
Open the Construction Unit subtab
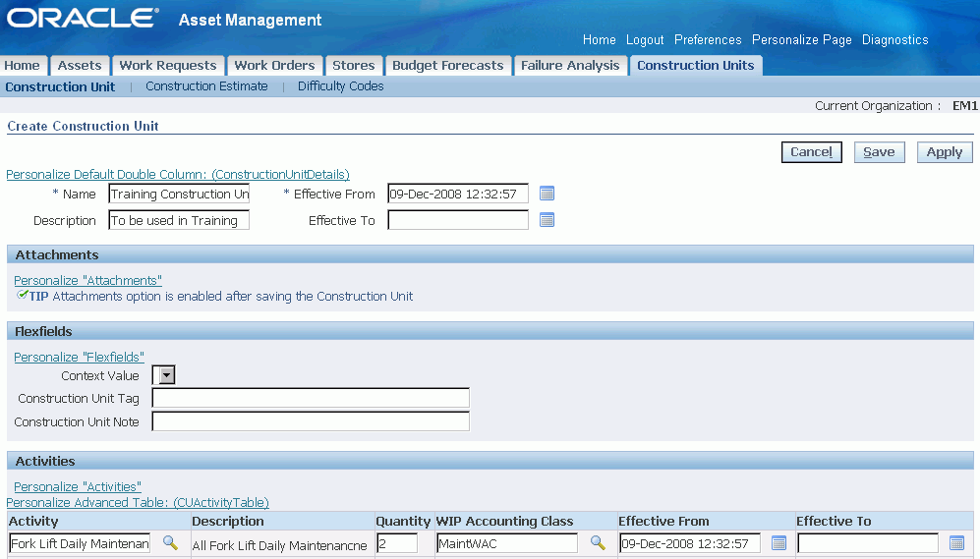click(60, 86)
